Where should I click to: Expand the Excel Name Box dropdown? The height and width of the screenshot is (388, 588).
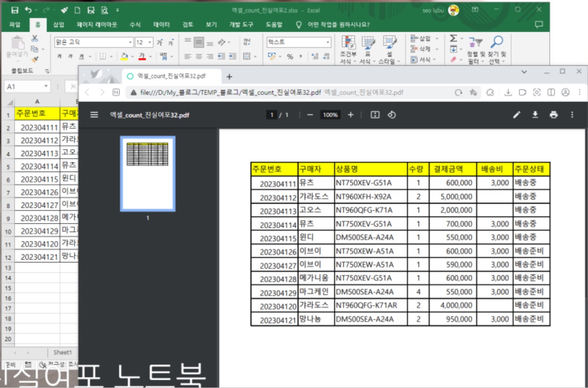click(46, 87)
